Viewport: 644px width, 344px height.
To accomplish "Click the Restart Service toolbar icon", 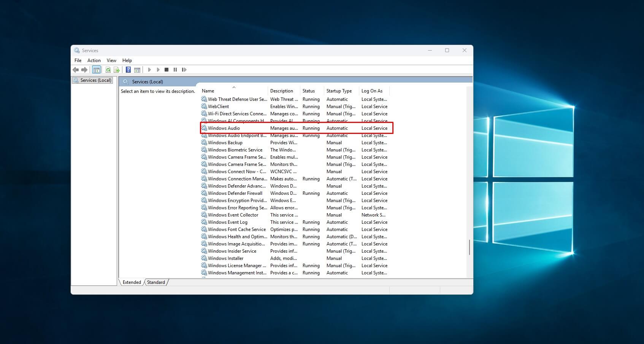I will pos(184,70).
